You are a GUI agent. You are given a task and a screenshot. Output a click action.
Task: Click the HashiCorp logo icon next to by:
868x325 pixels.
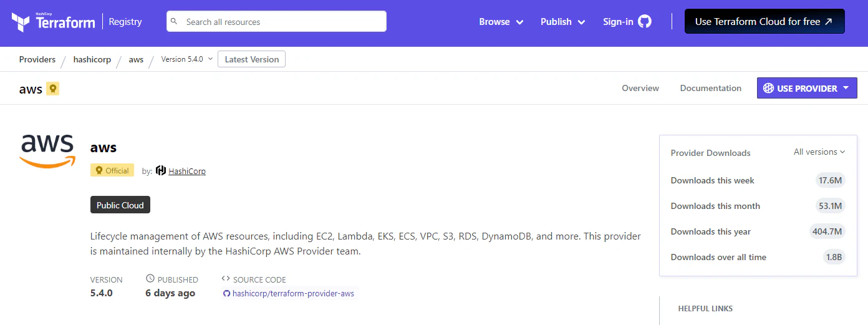(161, 170)
